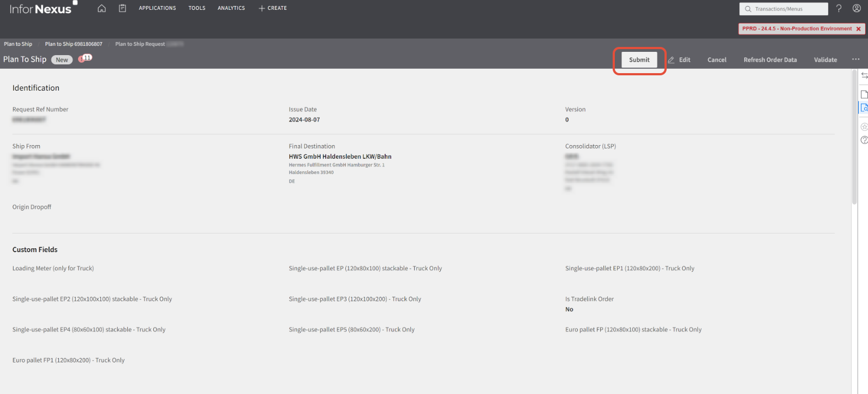Click the New status badge

pyautogui.click(x=62, y=60)
